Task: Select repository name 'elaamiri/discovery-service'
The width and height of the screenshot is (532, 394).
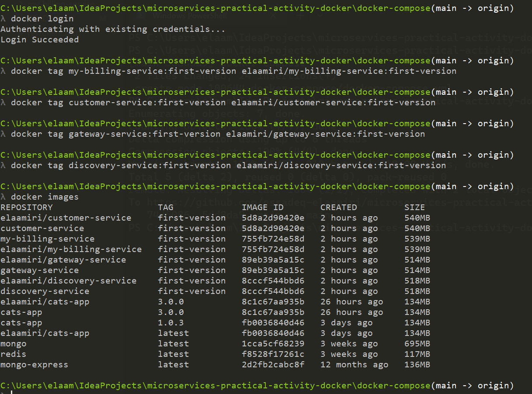Action: click(69, 281)
